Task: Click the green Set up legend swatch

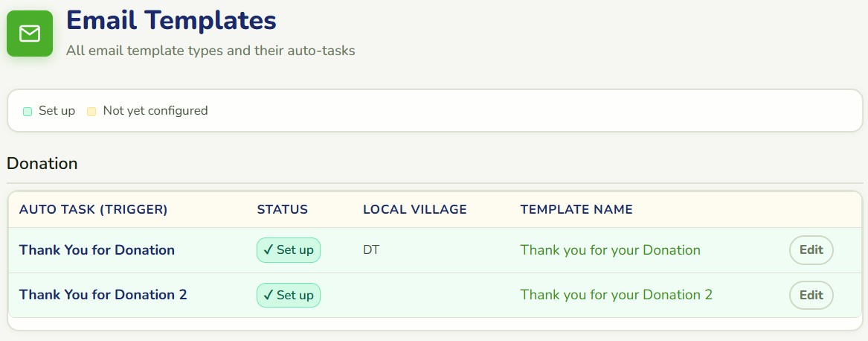Action: 28,112
